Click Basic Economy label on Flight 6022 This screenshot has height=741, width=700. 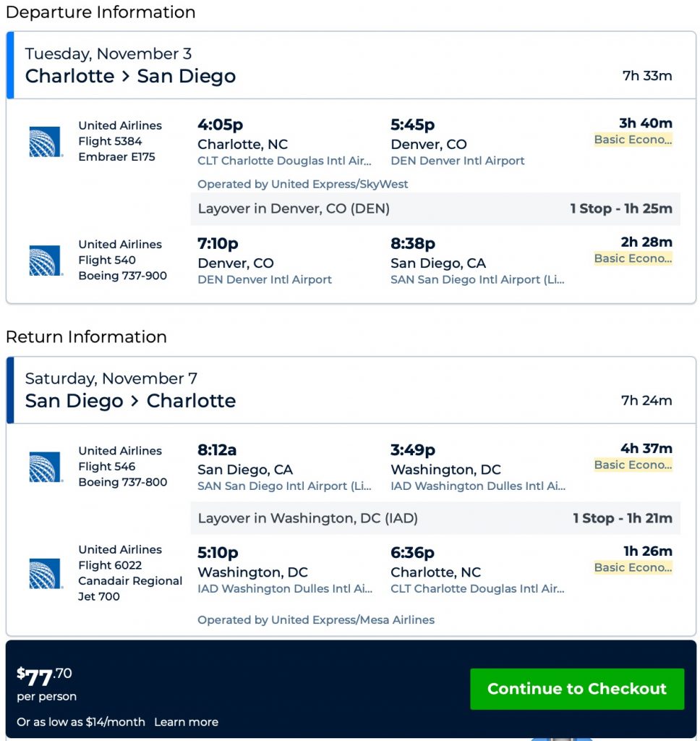pos(633,567)
